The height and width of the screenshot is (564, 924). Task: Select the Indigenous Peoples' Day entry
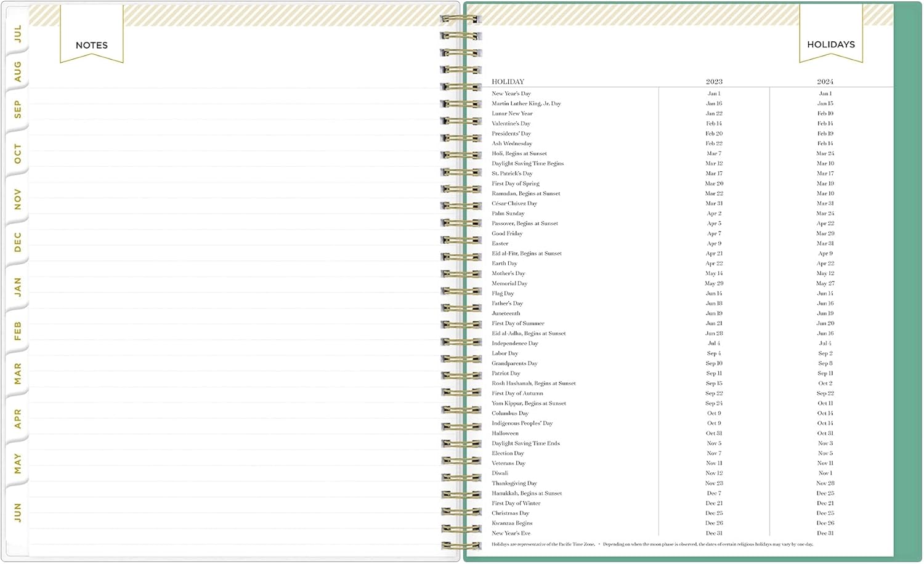tap(522, 423)
